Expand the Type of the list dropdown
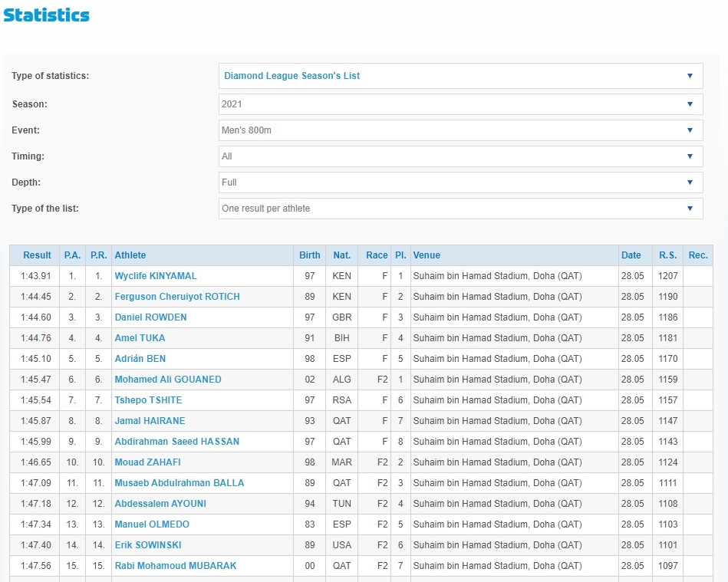Screen dimensions: 728x582 pyautogui.click(x=460, y=209)
